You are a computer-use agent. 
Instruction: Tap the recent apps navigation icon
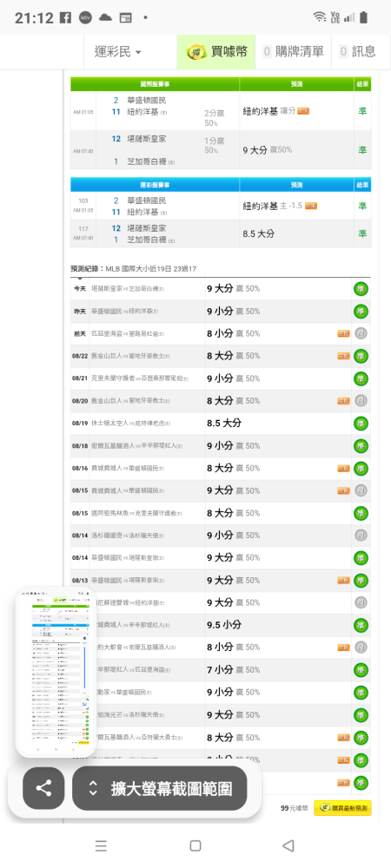101,845
